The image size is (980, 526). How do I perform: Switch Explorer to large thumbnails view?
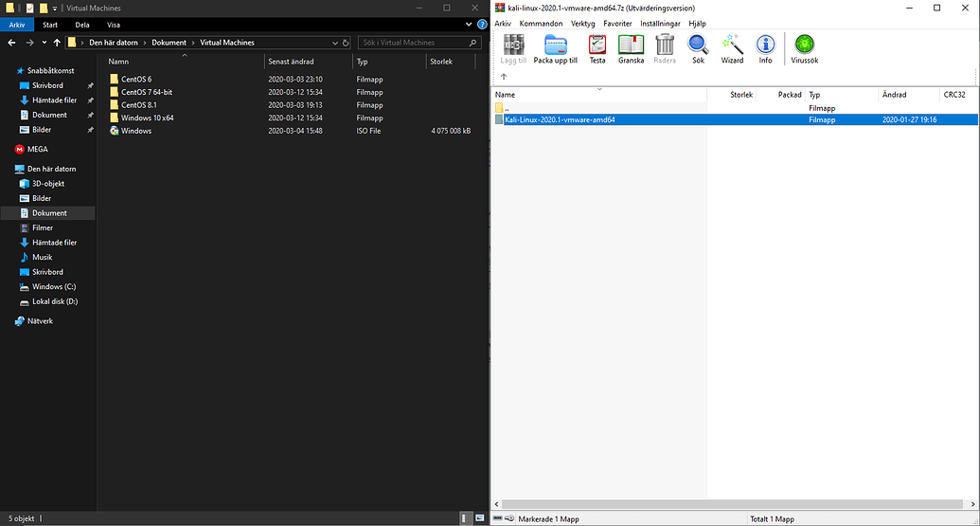[478, 518]
